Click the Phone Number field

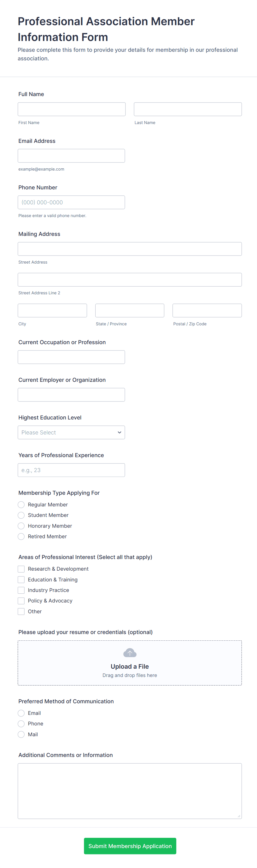71,202
